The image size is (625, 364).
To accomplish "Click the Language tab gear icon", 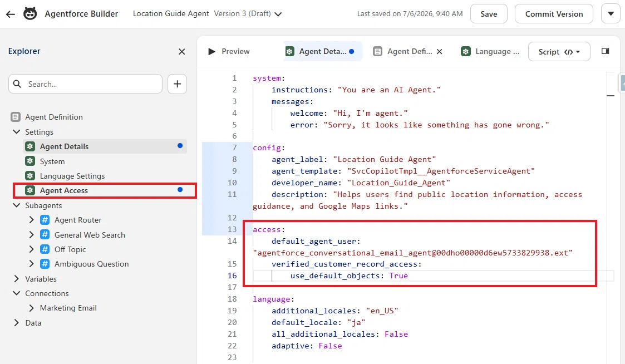I will [x=466, y=51].
